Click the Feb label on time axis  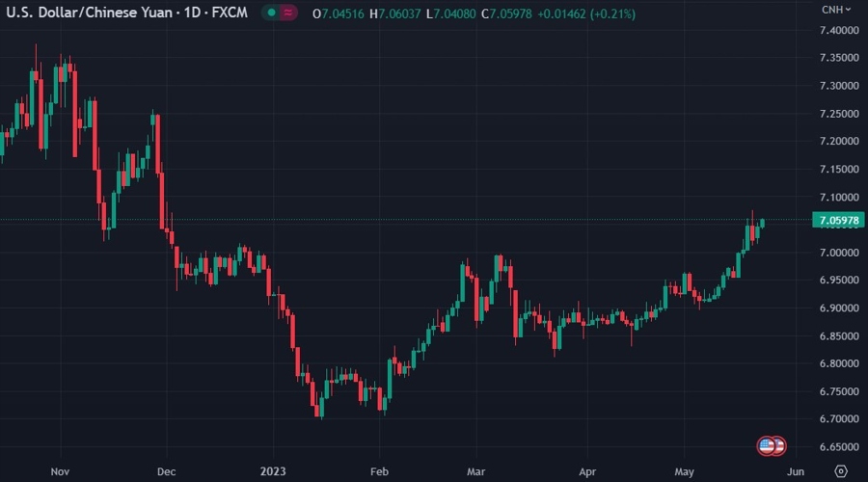pyautogui.click(x=379, y=471)
